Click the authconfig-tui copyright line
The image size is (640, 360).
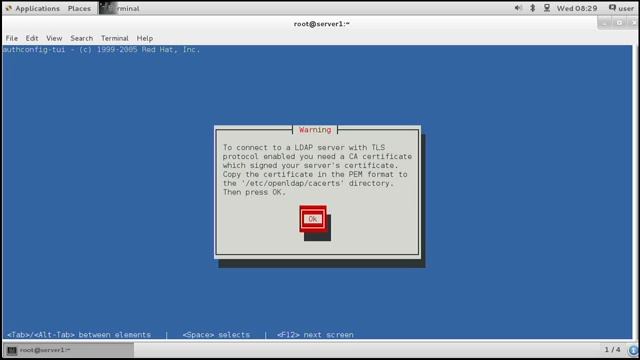point(101,50)
